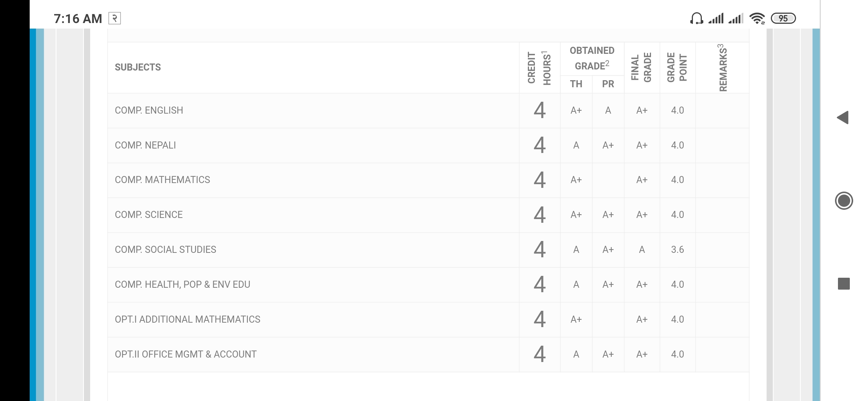The width and height of the screenshot is (868, 401).
Task: Tap the battery level indicator
Action: [x=783, y=18]
